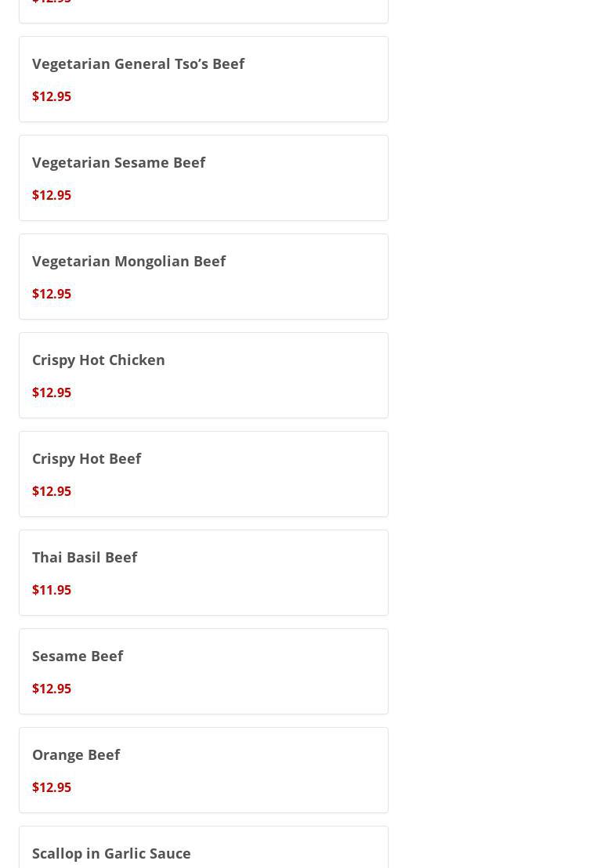
Task: Click price under Orange Beef
Action: pos(52,787)
